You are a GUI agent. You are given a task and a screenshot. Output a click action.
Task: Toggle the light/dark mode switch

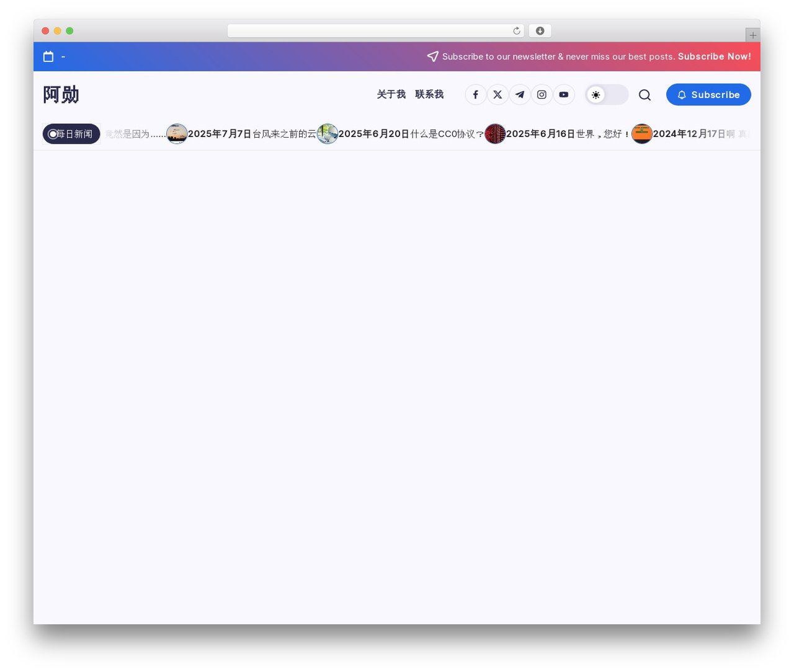coord(607,95)
